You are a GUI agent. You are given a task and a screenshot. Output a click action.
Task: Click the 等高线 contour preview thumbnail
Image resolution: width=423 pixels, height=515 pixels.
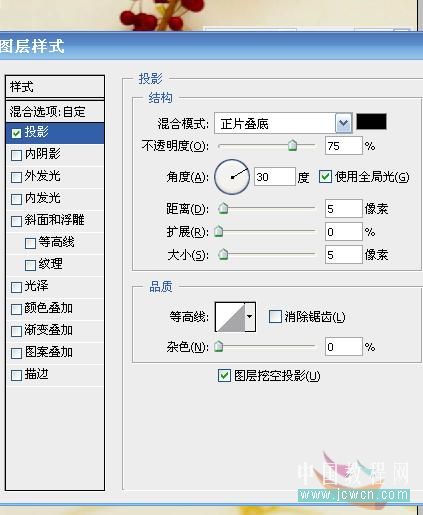pos(230,317)
